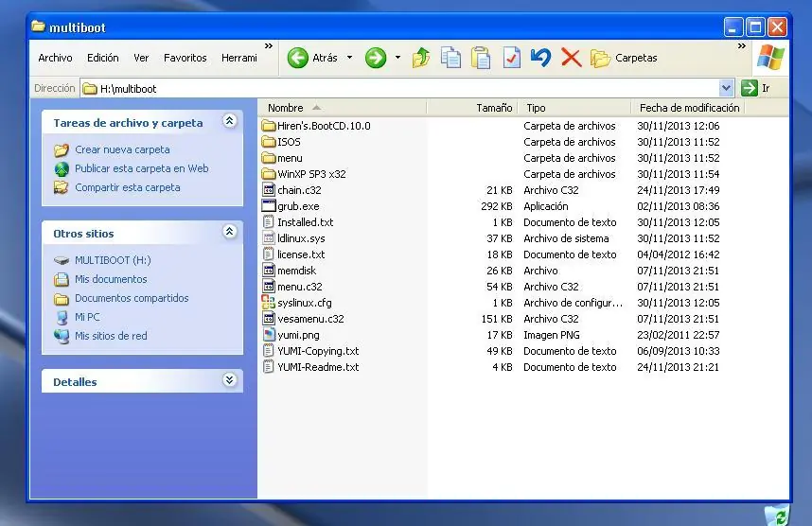
Task: Select the syslinux.cfg file icon
Action: coord(268,303)
